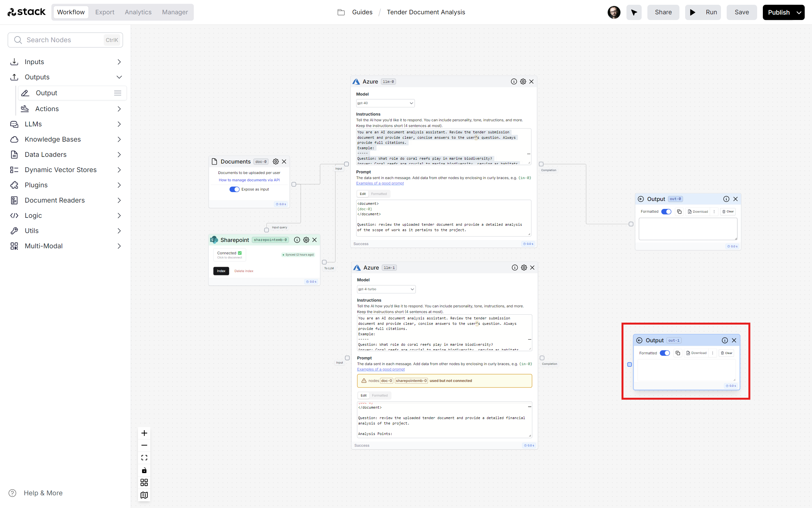Click Clear in Output out-1 node

click(x=726, y=353)
